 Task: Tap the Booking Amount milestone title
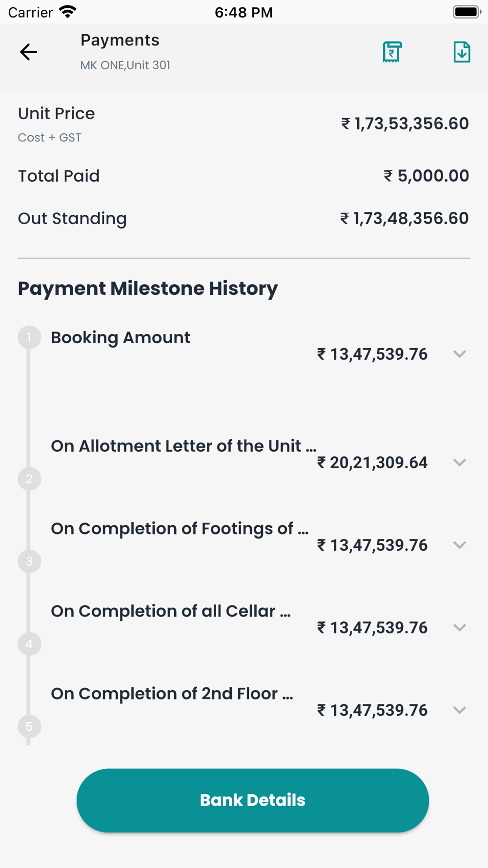(121, 337)
